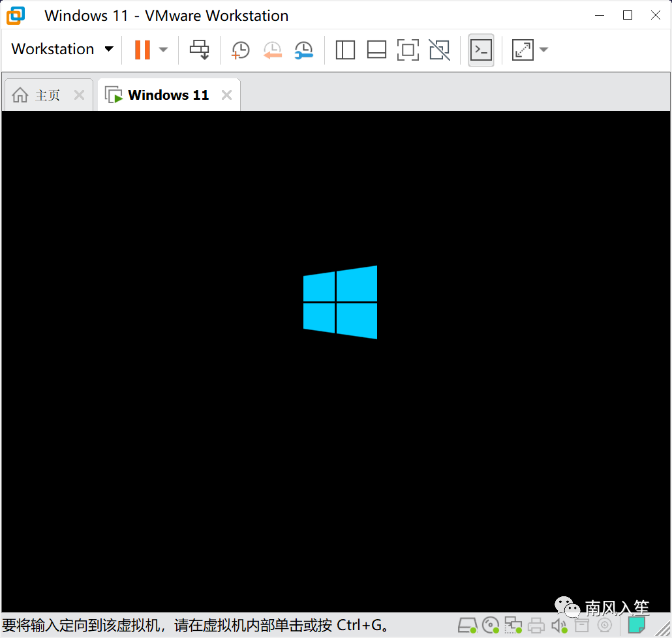672x638 pixels.
Task: Open the Workstation menu
Action: 62,50
